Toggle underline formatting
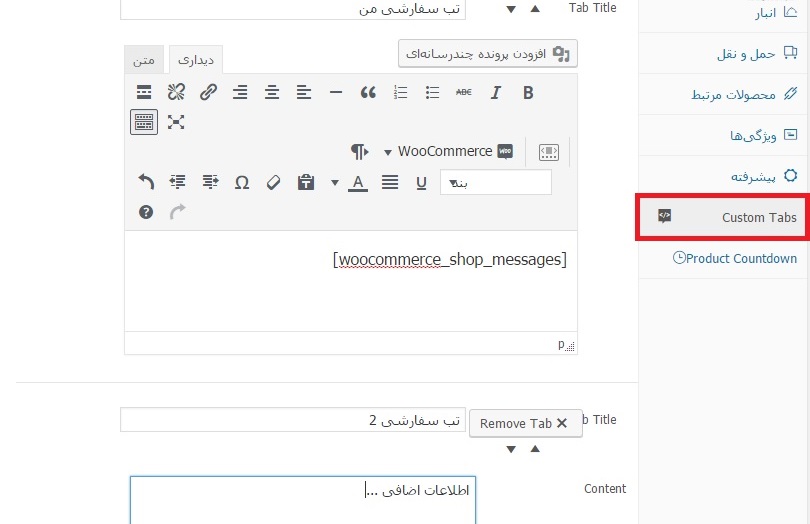Screen dimensions: 810x524 pyautogui.click(x=421, y=182)
